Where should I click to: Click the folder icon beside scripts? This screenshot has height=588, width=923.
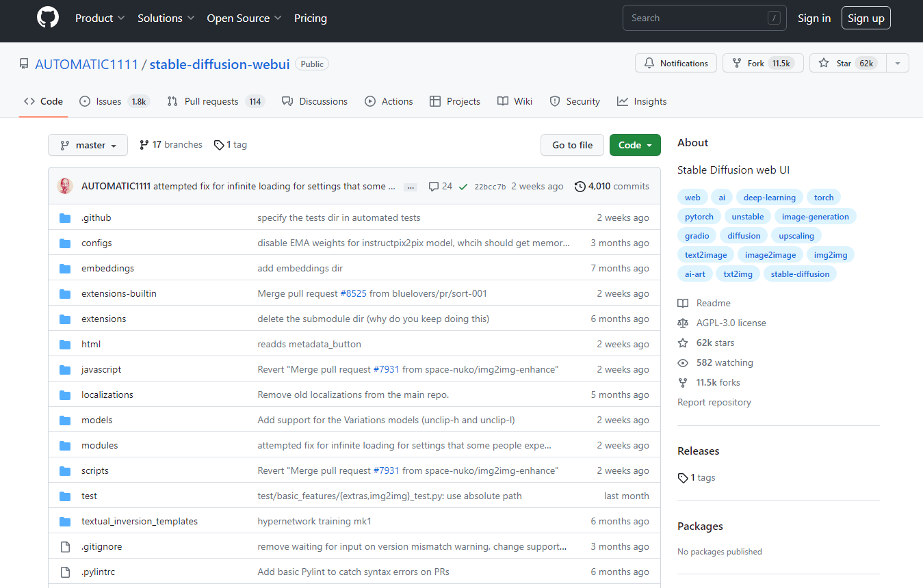pos(65,471)
